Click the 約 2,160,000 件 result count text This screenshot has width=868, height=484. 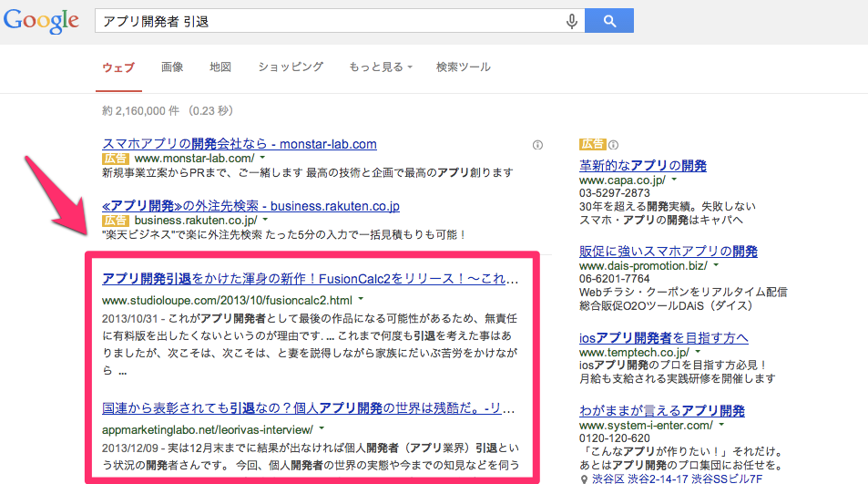[140, 111]
